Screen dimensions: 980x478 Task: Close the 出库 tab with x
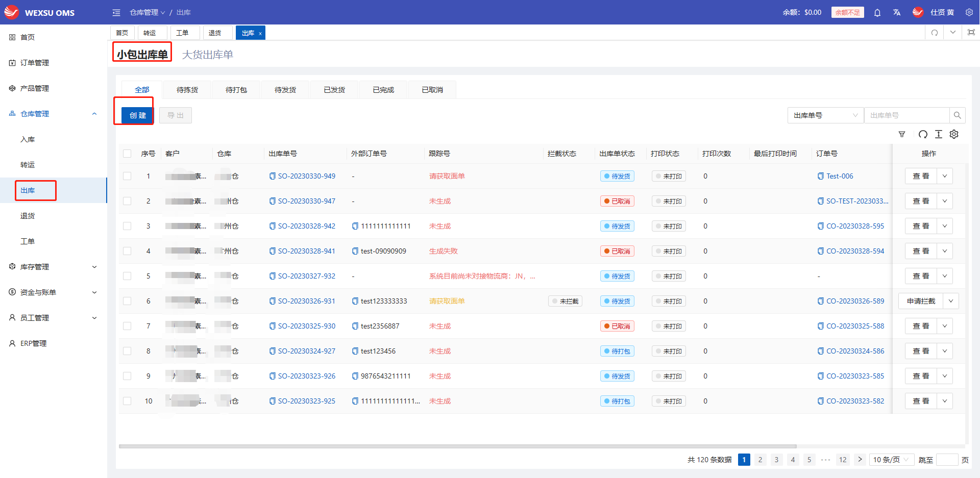[x=260, y=33]
